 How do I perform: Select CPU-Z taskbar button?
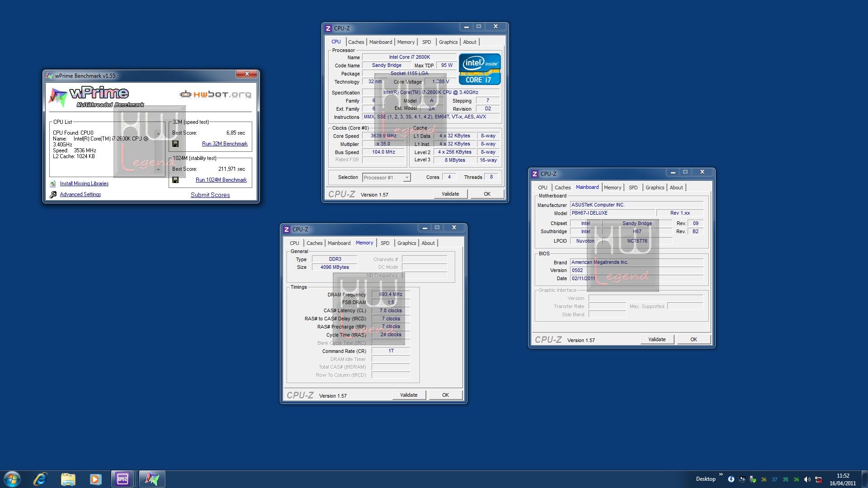click(123, 479)
